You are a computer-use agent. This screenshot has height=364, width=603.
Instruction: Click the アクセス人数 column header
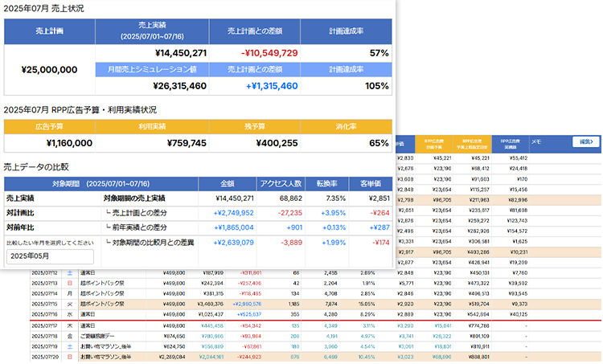click(x=280, y=183)
